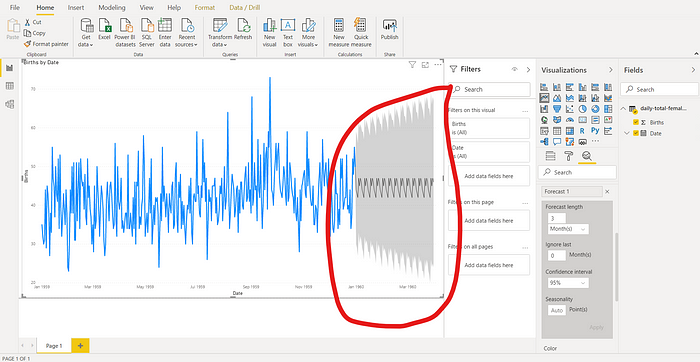The height and width of the screenshot is (362, 700).
Task: Select the funnel visualization
Action: (x=557, y=109)
